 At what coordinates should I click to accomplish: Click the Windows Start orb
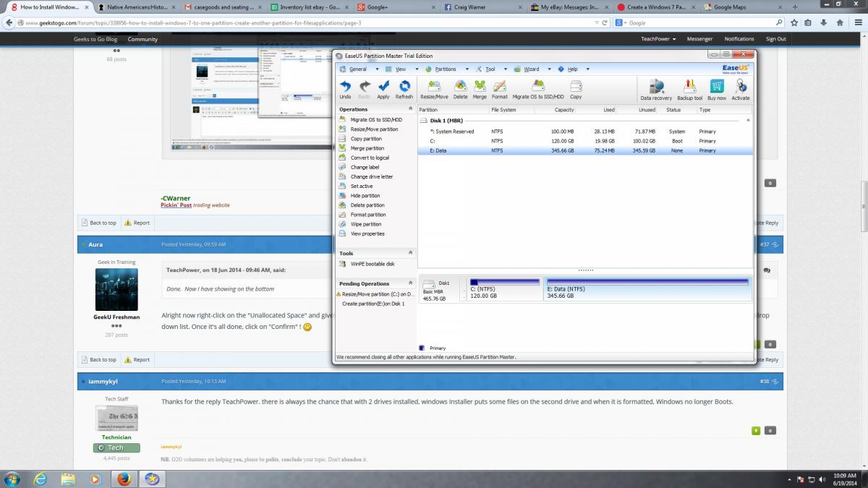12,479
